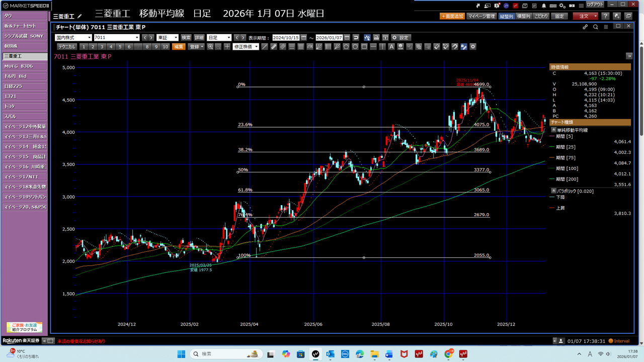Collapse the 単純移動平均線 indicator section
The height and width of the screenshot is (362, 644).
554,130
